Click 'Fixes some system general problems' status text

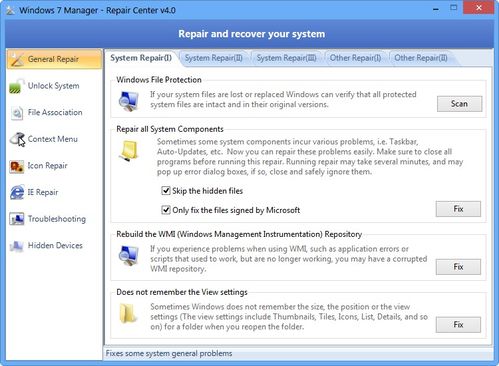169,353
